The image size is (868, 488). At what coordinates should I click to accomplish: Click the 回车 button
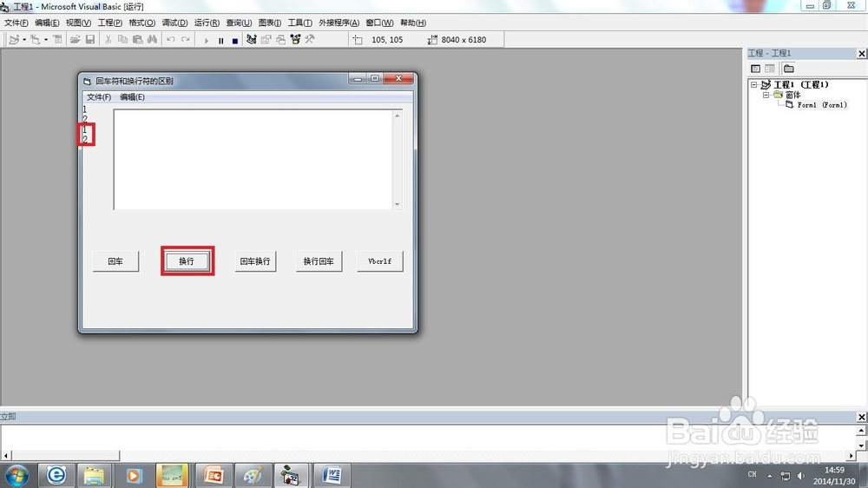coord(115,260)
